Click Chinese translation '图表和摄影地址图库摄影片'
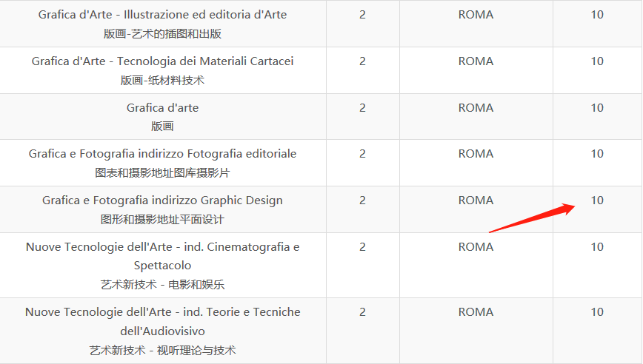 (162, 173)
